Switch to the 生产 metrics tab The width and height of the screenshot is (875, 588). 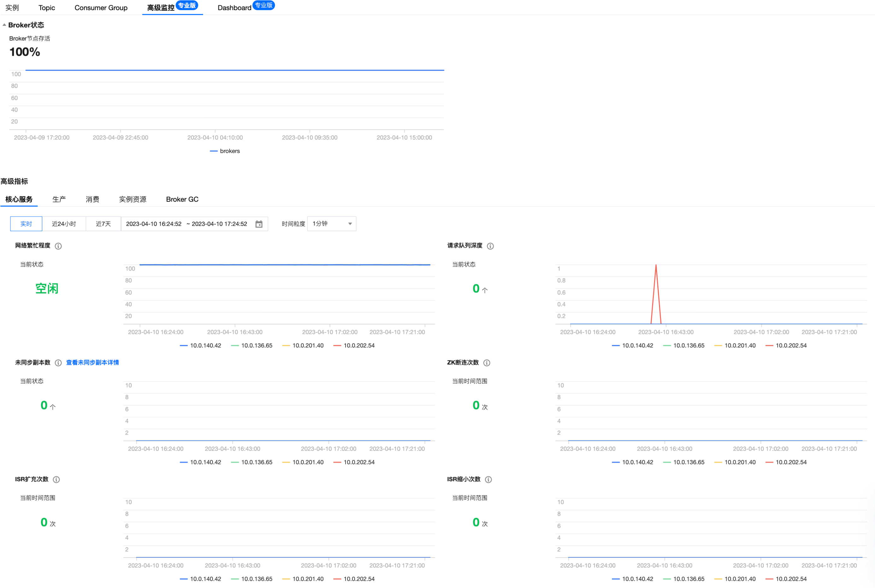[x=59, y=199]
